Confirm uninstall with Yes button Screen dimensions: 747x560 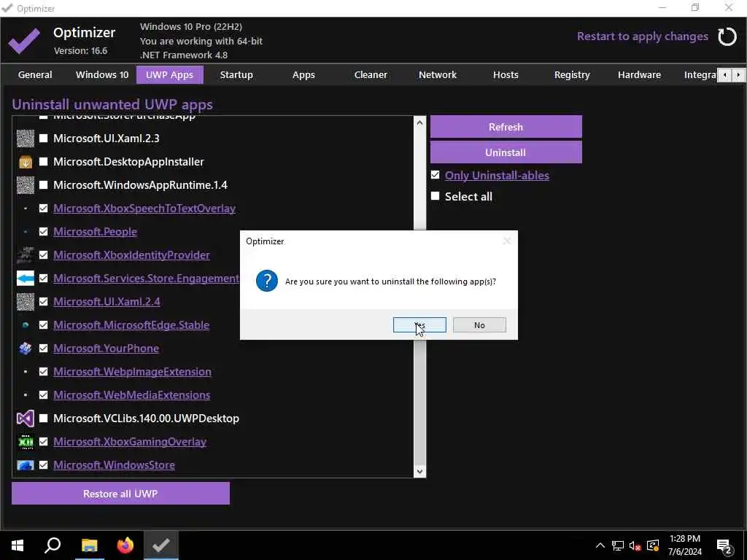click(x=419, y=324)
